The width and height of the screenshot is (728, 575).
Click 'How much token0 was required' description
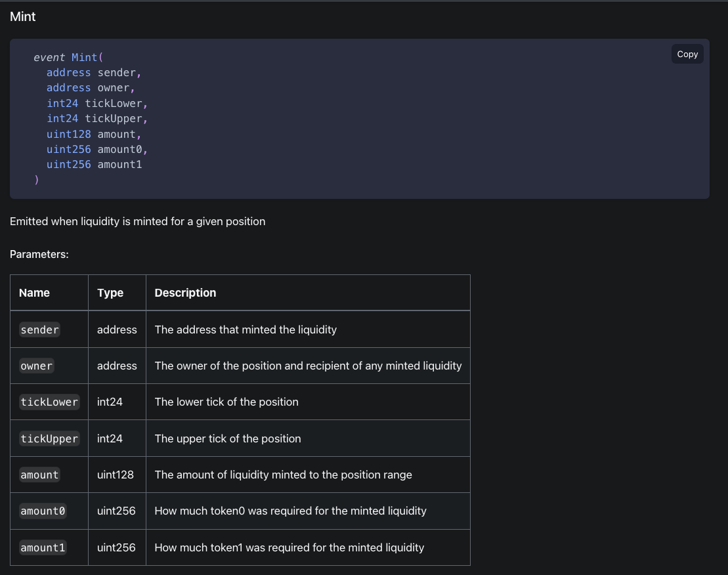291,511
